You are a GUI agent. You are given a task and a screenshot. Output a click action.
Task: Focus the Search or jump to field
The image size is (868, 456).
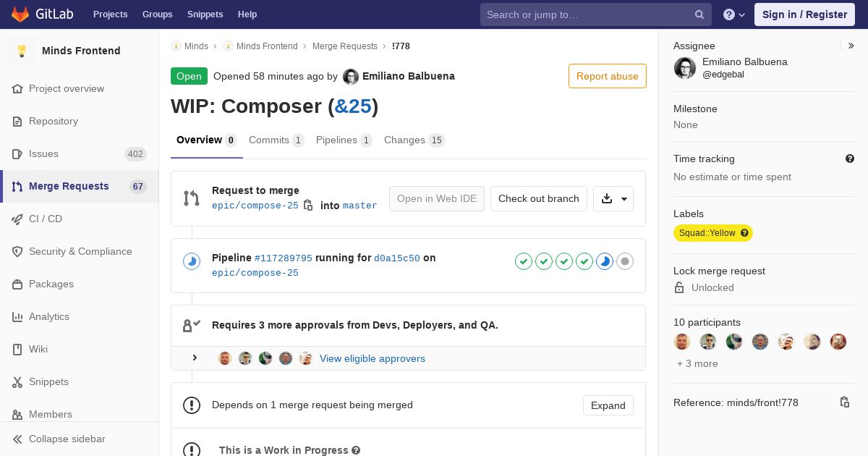click(596, 14)
